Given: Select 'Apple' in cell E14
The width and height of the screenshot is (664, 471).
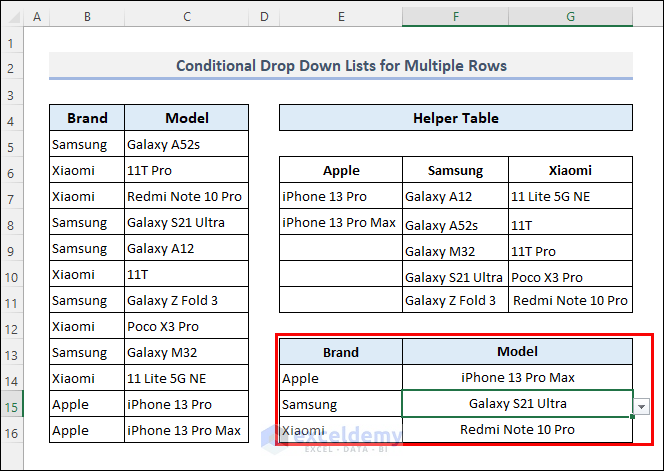Looking at the screenshot, I should click(x=341, y=378).
